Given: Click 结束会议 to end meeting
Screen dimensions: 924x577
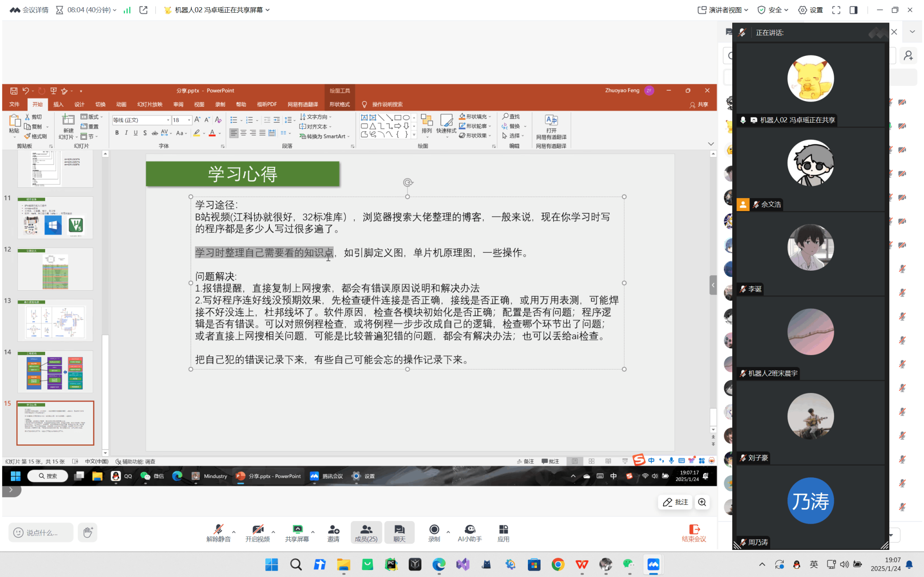Looking at the screenshot, I should tap(693, 533).
